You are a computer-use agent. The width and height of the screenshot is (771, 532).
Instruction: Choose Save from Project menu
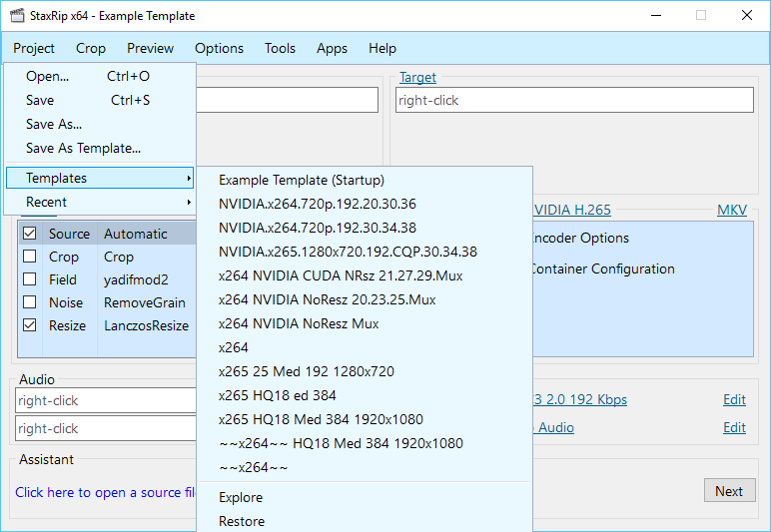[100, 100]
